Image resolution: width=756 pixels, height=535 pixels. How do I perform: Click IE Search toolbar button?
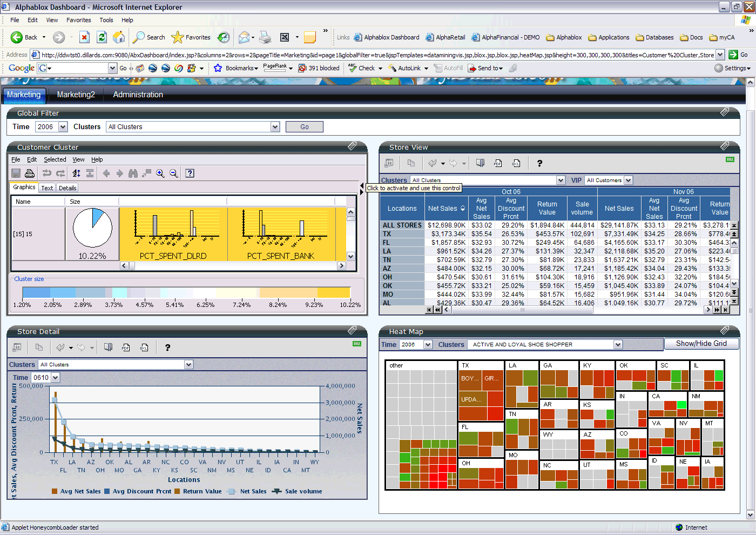pyautogui.click(x=150, y=37)
